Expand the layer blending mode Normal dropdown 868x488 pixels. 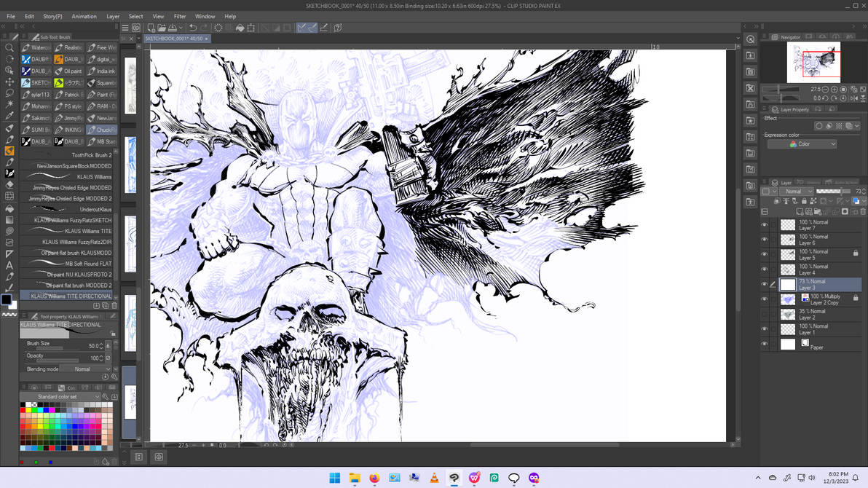(x=796, y=191)
